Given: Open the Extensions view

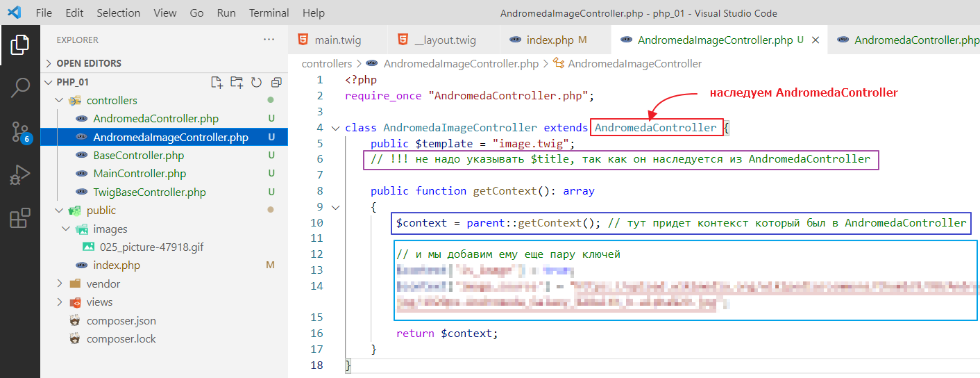Looking at the screenshot, I should (20, 217).
